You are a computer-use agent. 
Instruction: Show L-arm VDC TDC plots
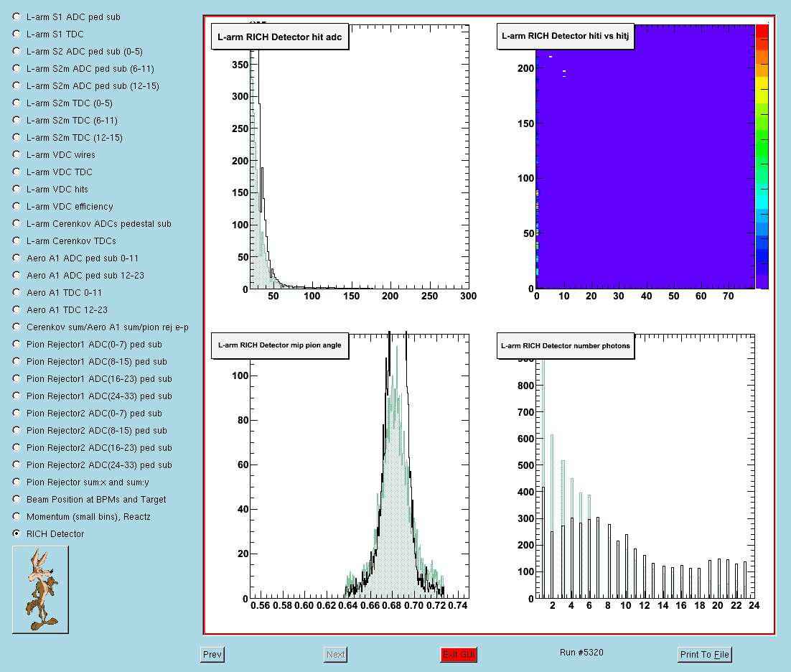[x=17, y=172]
